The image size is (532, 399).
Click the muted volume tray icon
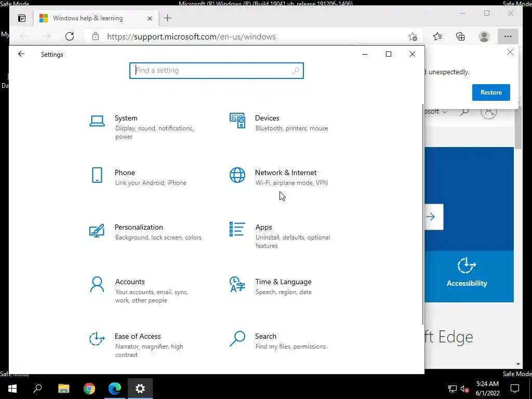pos(465,389)
